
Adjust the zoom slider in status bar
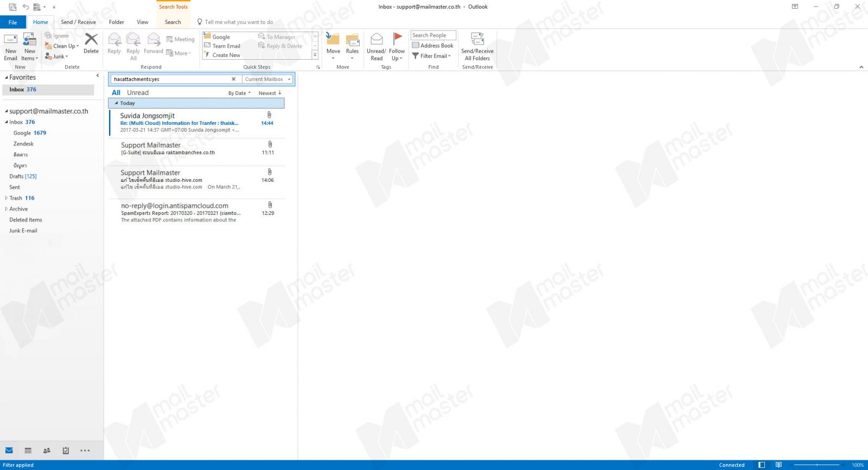(817, 465)
